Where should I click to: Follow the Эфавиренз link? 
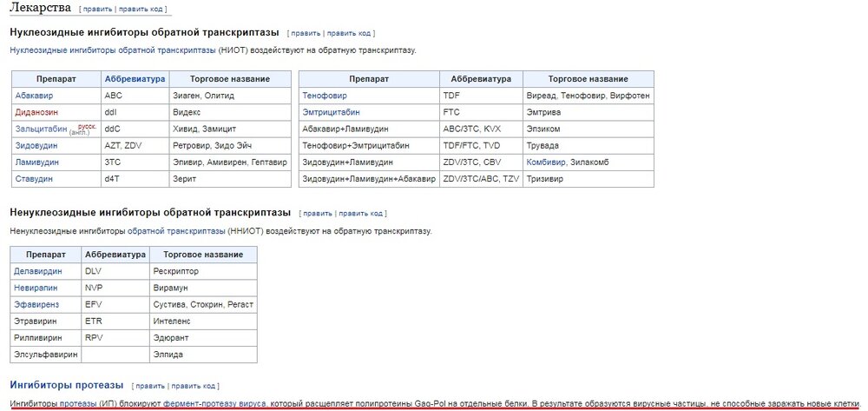[36, 304]
